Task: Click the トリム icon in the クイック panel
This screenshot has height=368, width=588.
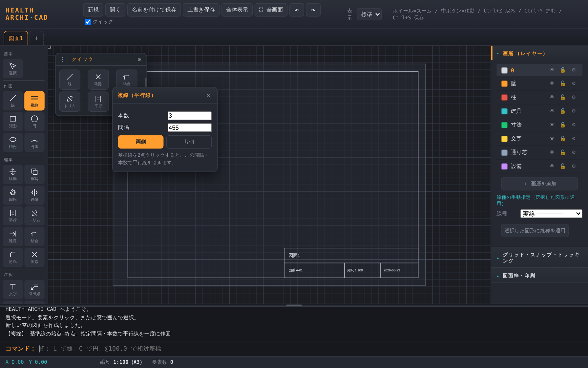Action: tap(70, 102)
